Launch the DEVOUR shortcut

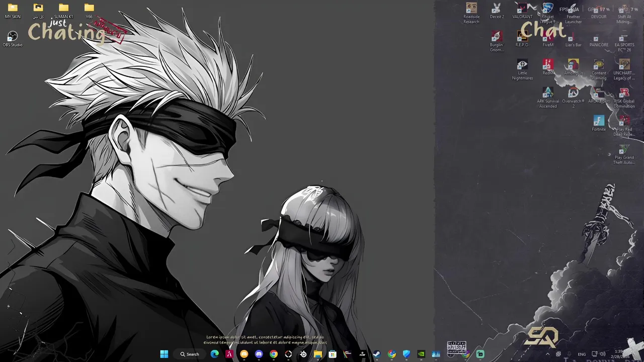coord(599,11)
